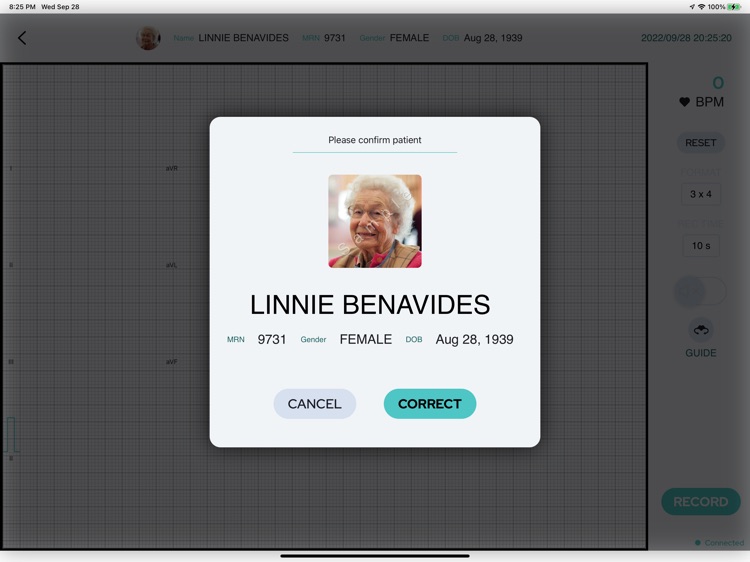
Task: Confirm patient with the CORRECT button
Action: click(430, 404)
